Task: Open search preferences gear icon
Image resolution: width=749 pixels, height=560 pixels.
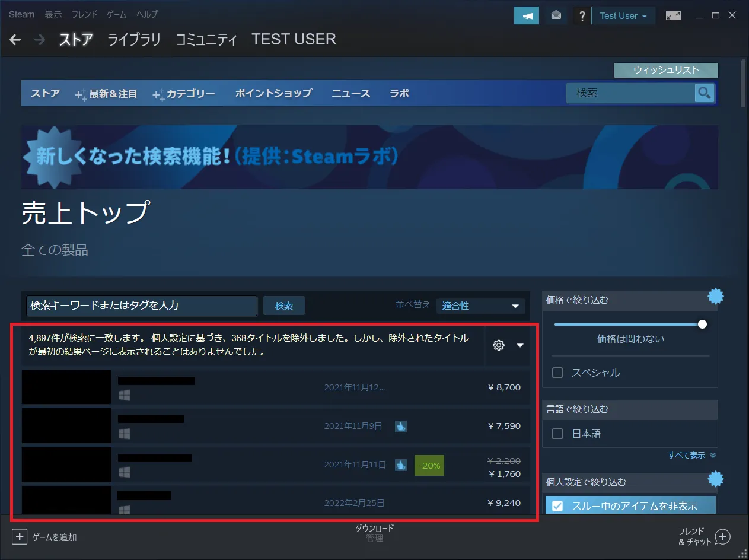Action: 499,345
